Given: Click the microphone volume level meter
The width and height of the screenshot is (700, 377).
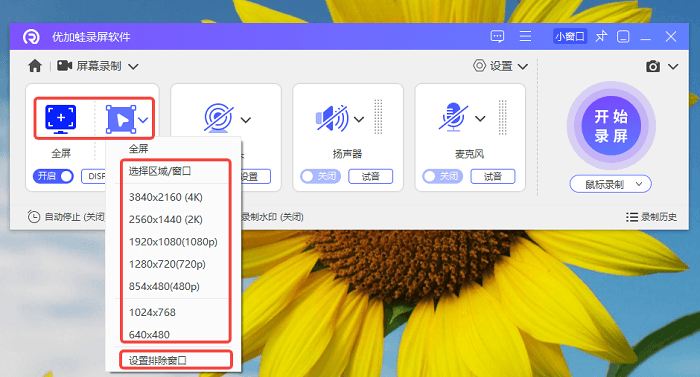Looking at the screenshot, I should (x=502, y=117).
